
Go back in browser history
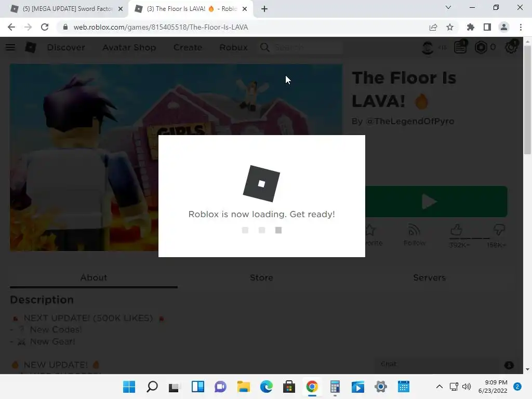[11, 27]
